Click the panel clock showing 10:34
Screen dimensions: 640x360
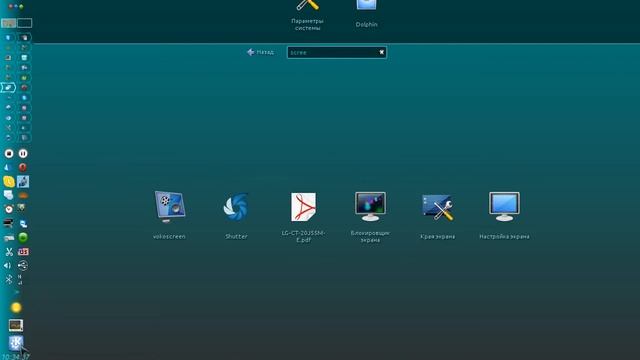point(16,356)
